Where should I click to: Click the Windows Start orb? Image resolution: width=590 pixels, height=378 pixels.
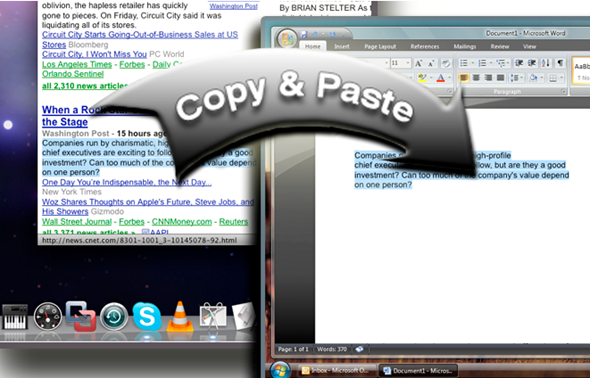coord(280,370)
